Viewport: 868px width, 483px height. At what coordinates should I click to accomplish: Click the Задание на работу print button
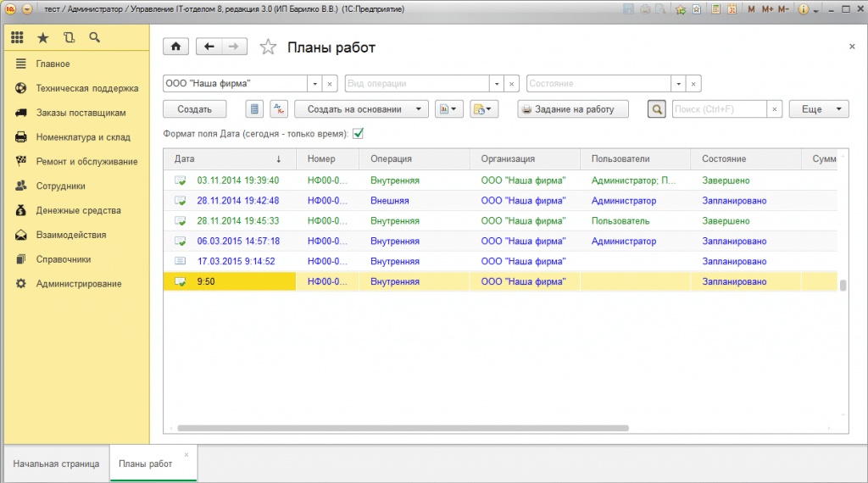pos(573,109)
